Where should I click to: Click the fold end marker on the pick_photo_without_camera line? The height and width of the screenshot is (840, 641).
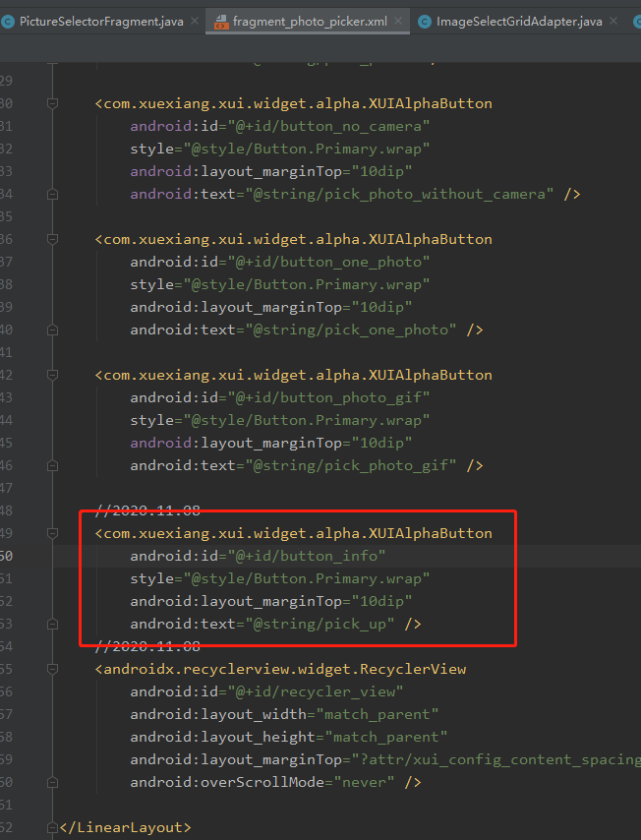click(52, 194)
